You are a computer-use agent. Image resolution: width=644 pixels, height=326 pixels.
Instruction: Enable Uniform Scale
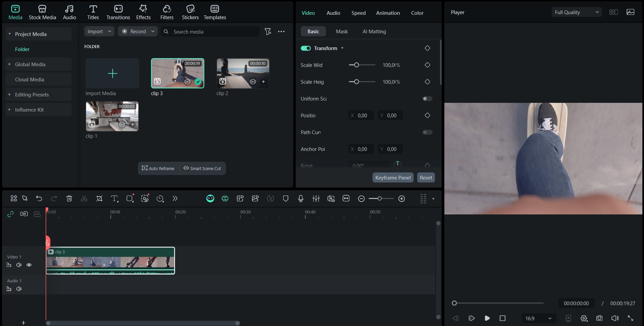point(427,98)
